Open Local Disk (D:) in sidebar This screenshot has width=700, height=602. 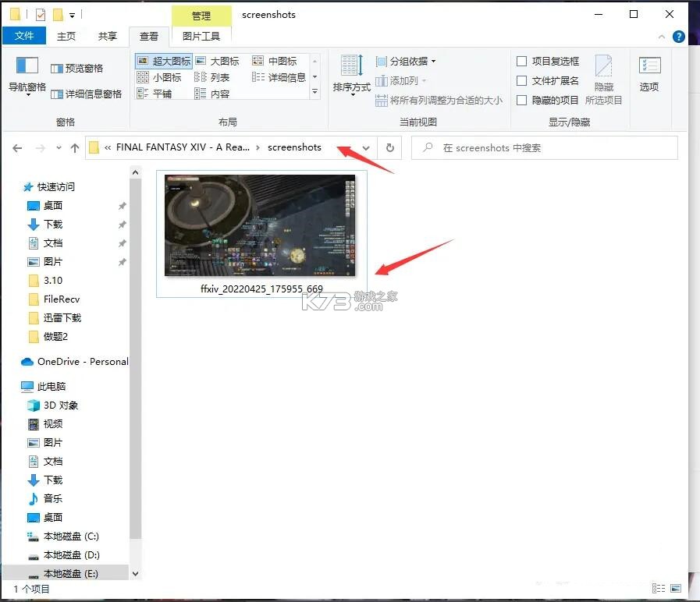pos(63,555)
